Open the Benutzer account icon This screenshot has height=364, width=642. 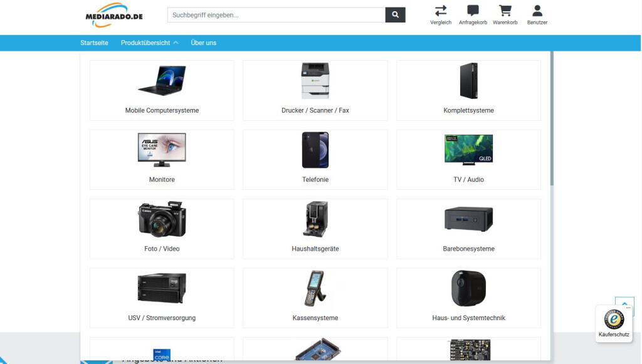(537, 16)
